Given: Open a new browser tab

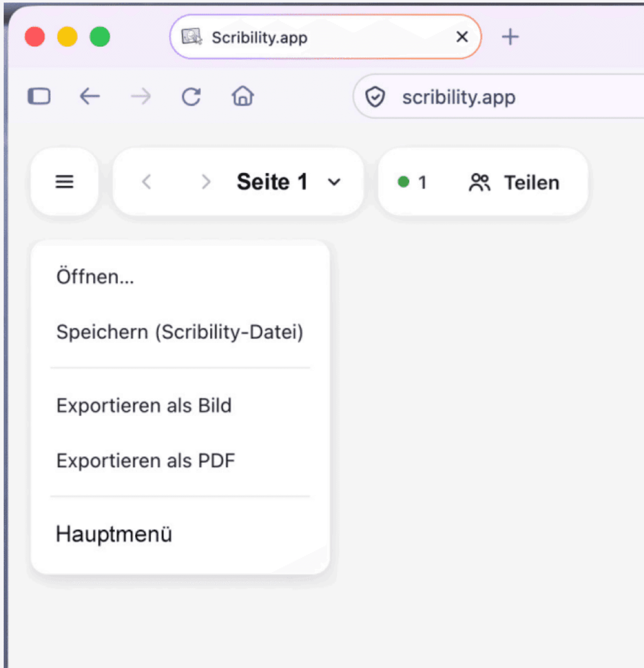Looking at the screenshot, I should 510,37.
